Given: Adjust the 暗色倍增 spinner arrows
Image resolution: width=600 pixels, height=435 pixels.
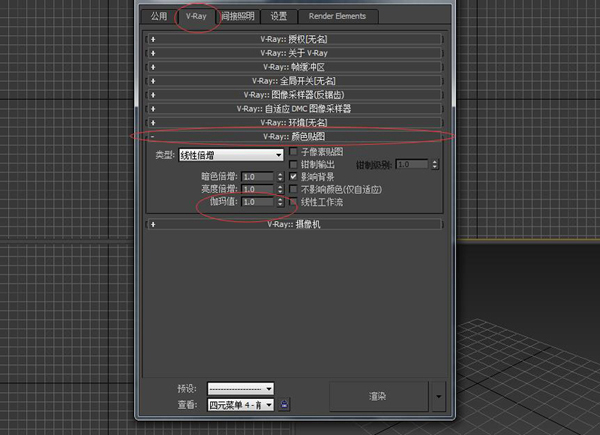Looking at the screenshot, I should [280, 177].
